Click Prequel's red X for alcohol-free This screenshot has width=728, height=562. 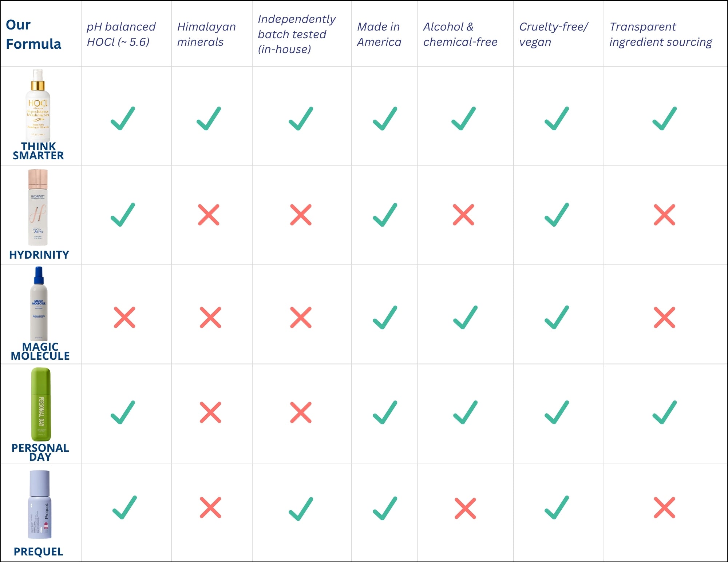[465, 508]
